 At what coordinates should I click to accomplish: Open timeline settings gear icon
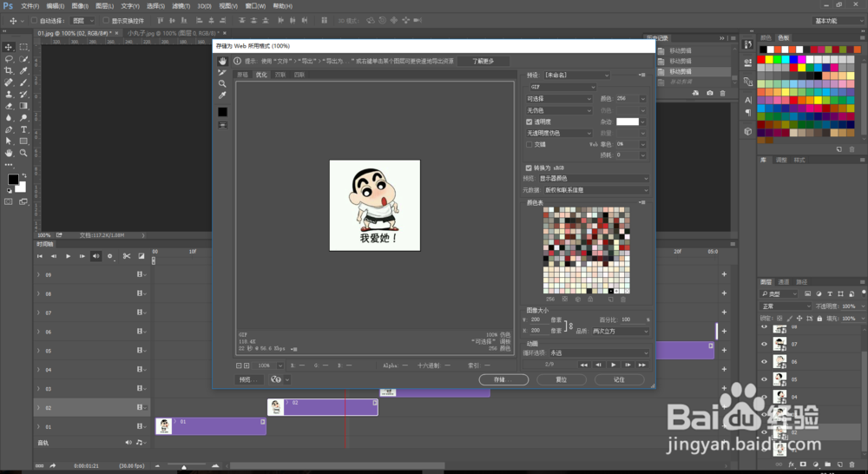point(109,256)
